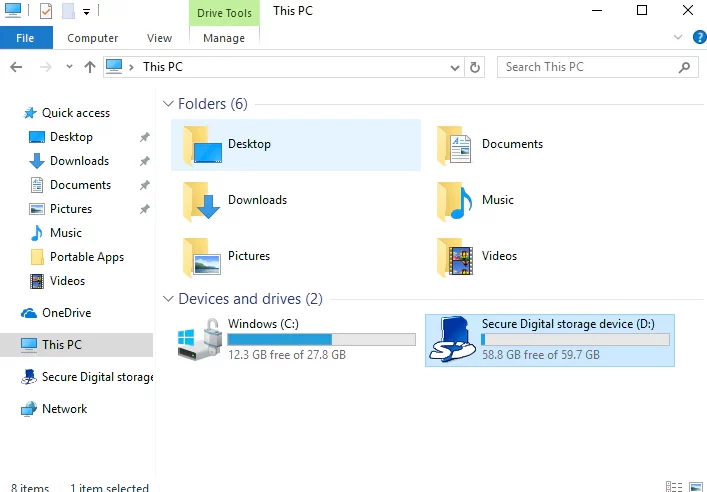This screenshot has width=707, height=492.
Task: Click the address bar breadcrumb chevron
Action: click(x=131, y=67)
